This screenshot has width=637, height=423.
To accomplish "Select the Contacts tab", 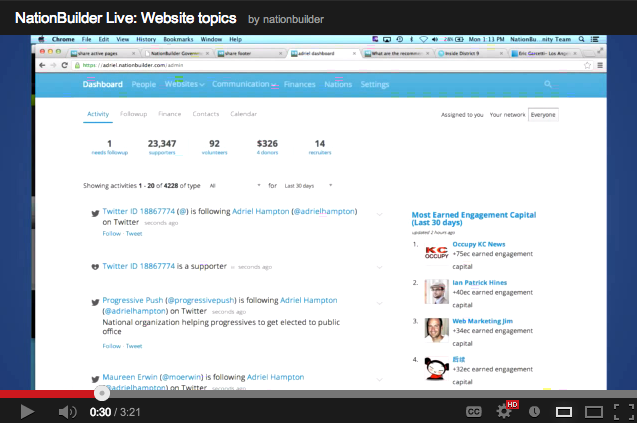I will 206,114.
